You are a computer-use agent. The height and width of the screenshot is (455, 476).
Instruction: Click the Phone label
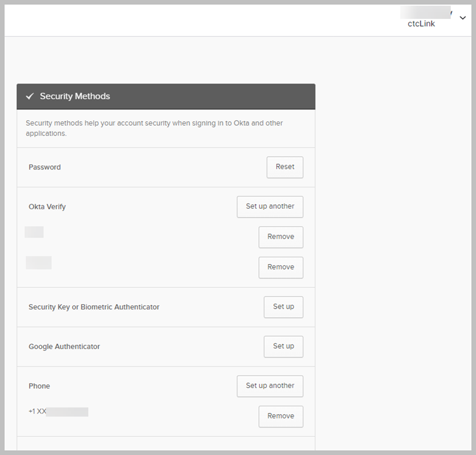39,386
